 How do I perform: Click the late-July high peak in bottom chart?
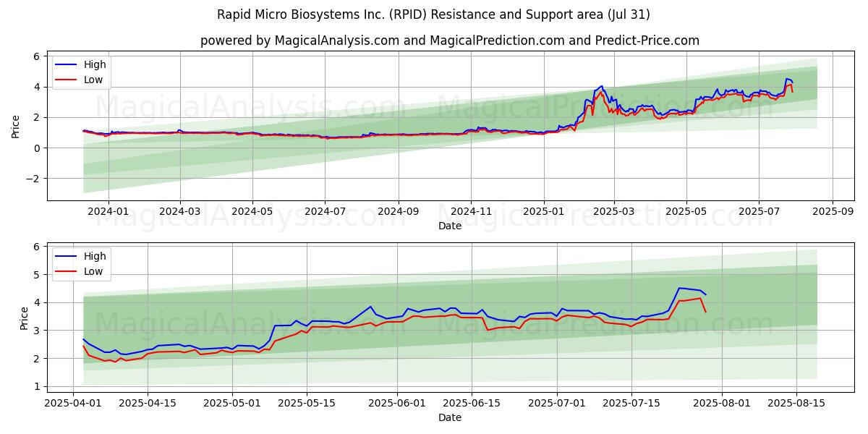tap(679, 288)
